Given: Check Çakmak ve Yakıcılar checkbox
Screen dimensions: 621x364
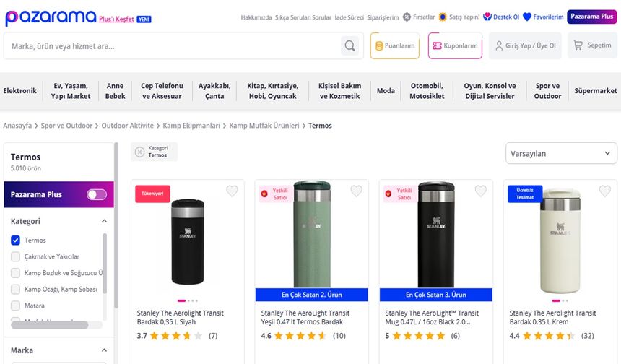Looking at the screenshot, I should click(16, 256).
